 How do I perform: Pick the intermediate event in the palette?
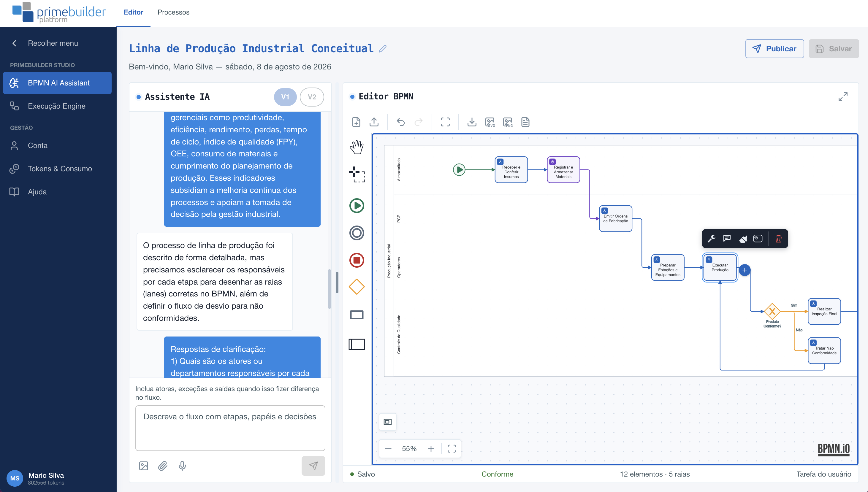pos(356,233)
